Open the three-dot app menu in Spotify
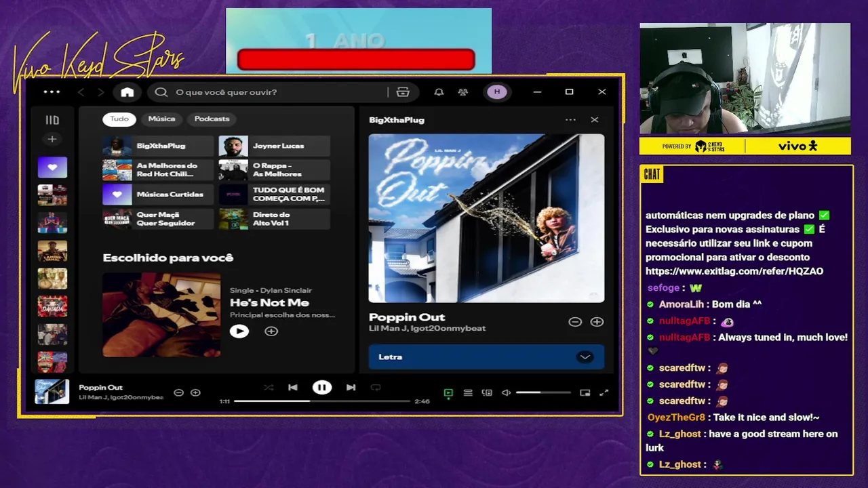The image size is (868, 488). click(x=52, y=92)
